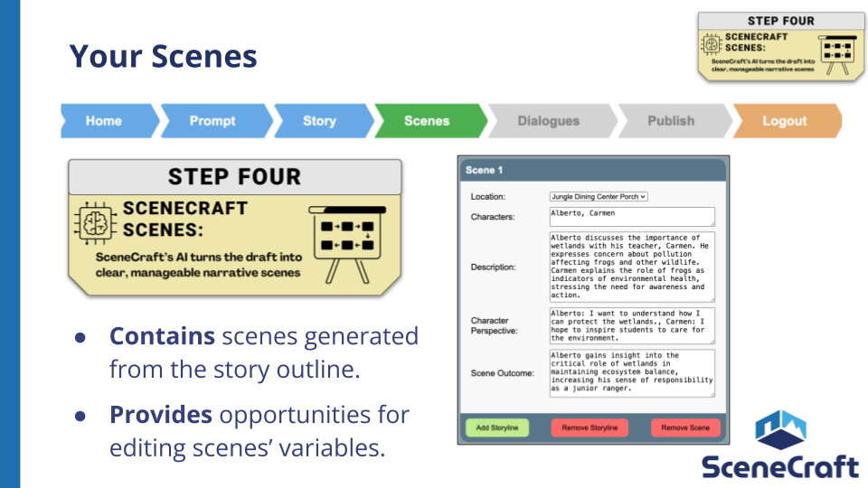Viewport: 868px width, 488px height.
Task: Open the Prompt navigation step
Action: (x=216, y=120)
